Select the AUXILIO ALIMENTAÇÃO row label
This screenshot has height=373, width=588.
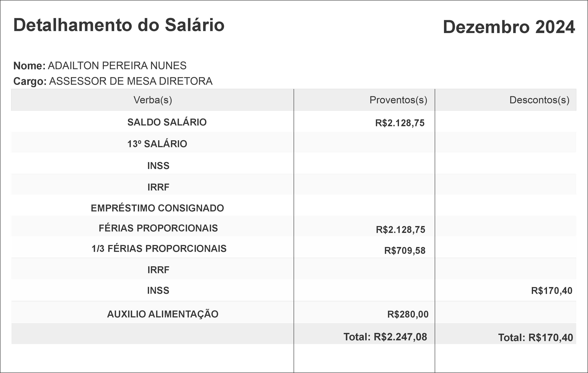(x=163, y=314)
